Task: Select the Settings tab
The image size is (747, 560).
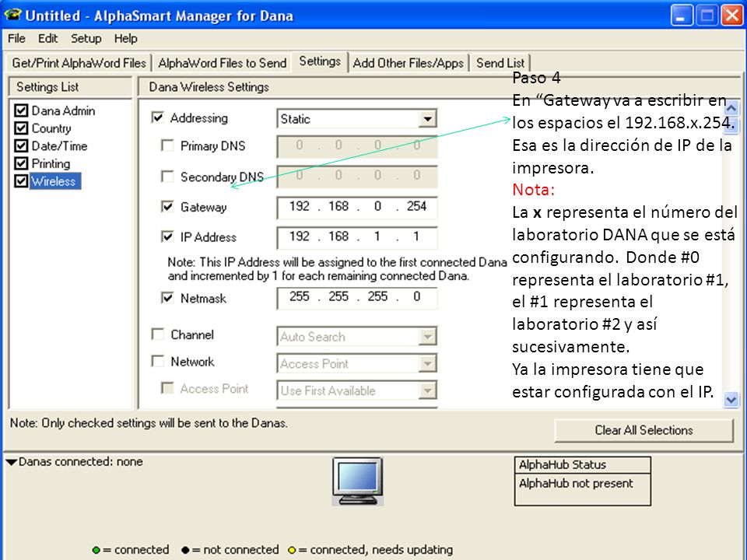Action: click(320, 61)
